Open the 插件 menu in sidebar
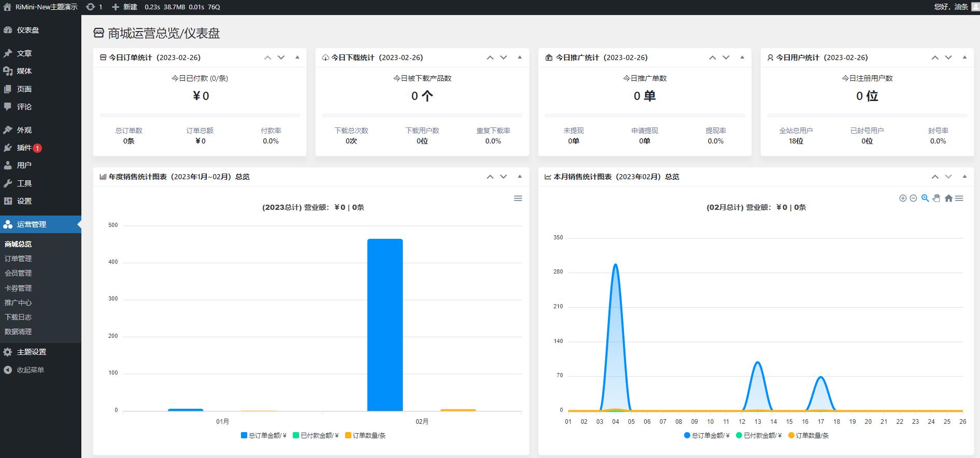The height and width of the screenshot is (458, 980). click(x=24, y=148)
